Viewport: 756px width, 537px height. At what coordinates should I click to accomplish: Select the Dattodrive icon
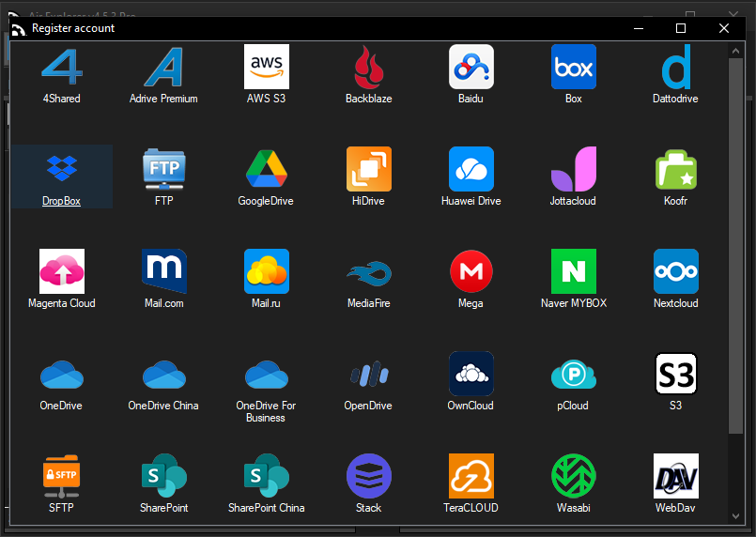675,67
